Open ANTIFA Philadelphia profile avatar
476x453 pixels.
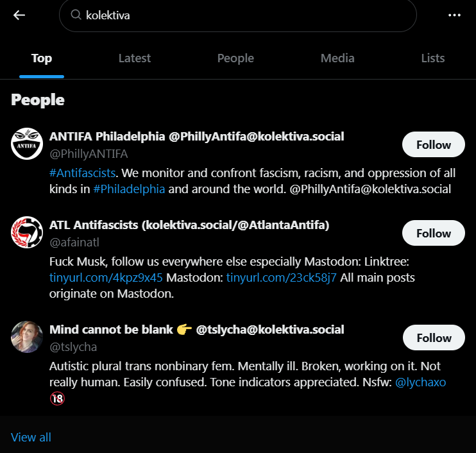(x=27, y=144)
